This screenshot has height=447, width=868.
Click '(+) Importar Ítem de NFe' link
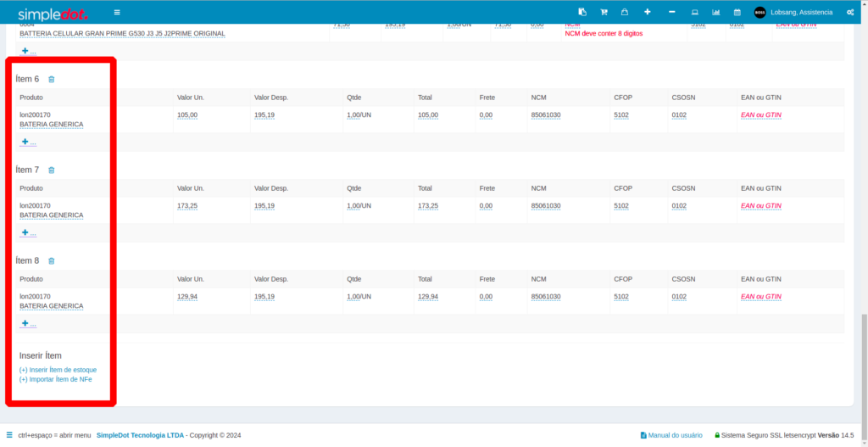tap(55, 379)
